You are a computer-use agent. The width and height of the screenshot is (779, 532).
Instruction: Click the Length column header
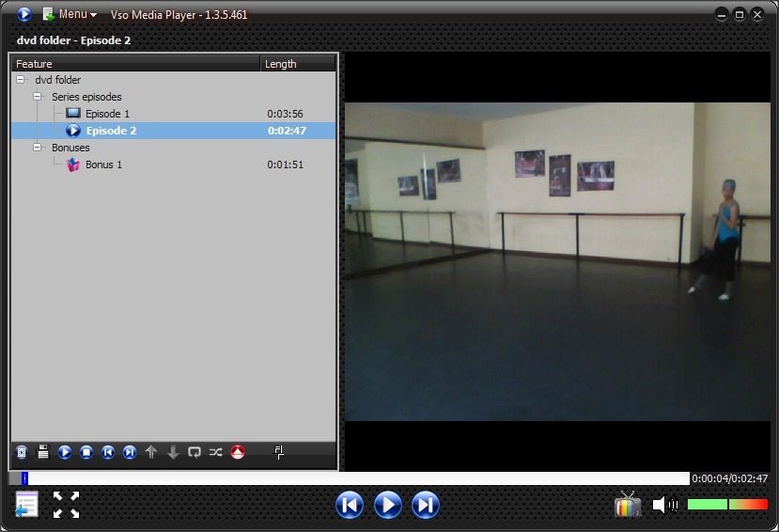pos(298,64)
